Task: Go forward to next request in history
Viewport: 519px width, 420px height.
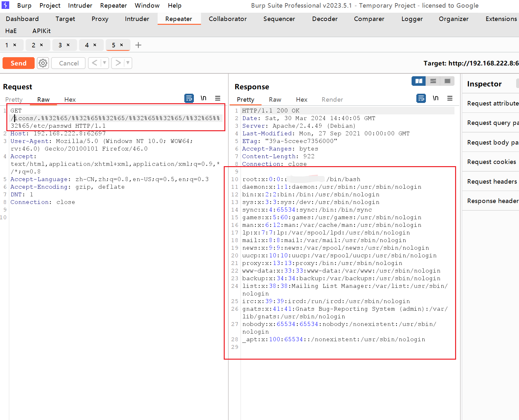Action: [x=118, y=63]
